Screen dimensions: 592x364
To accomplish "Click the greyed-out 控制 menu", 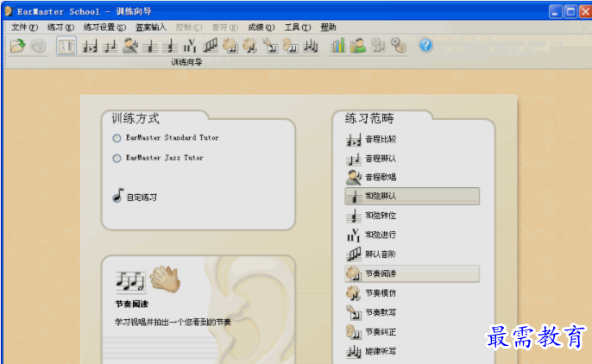I will tap(189, 28).
